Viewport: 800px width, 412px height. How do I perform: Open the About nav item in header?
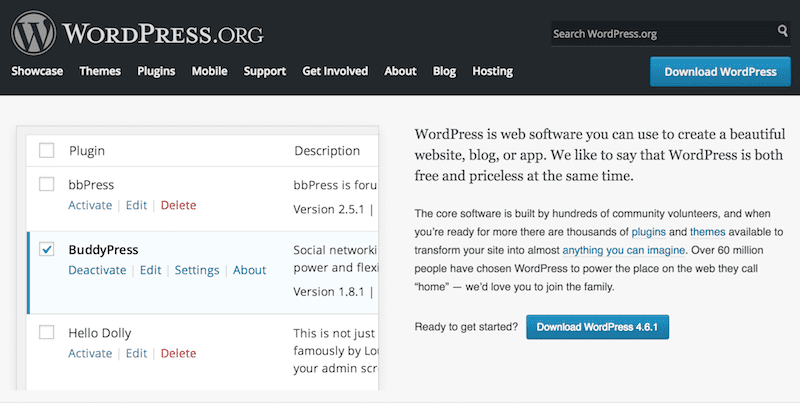tap(401, 71)
